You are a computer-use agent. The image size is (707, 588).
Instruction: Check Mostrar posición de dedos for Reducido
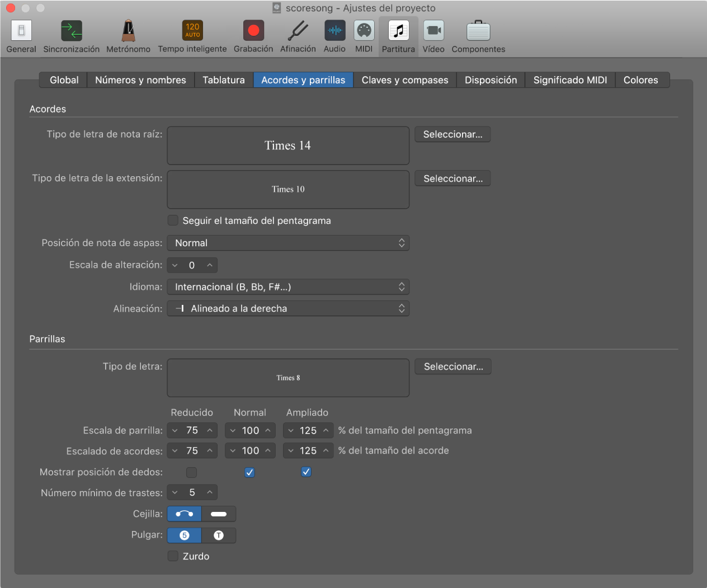tap(191, 472)
